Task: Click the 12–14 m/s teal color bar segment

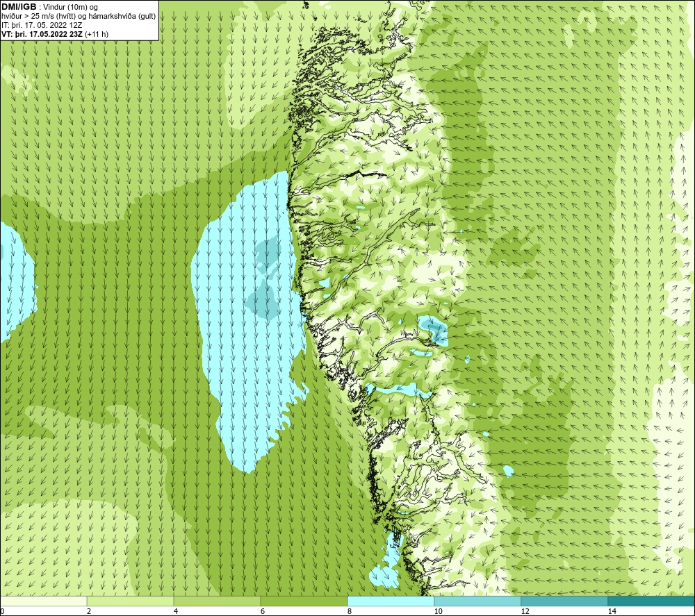Action: [564, 601]
